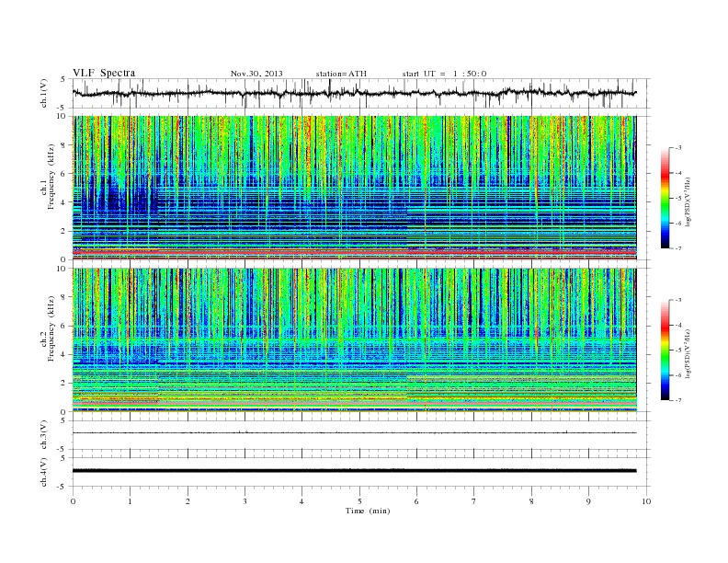Click the "-7" tick on ch.2 colorbar

click(678, 400)
